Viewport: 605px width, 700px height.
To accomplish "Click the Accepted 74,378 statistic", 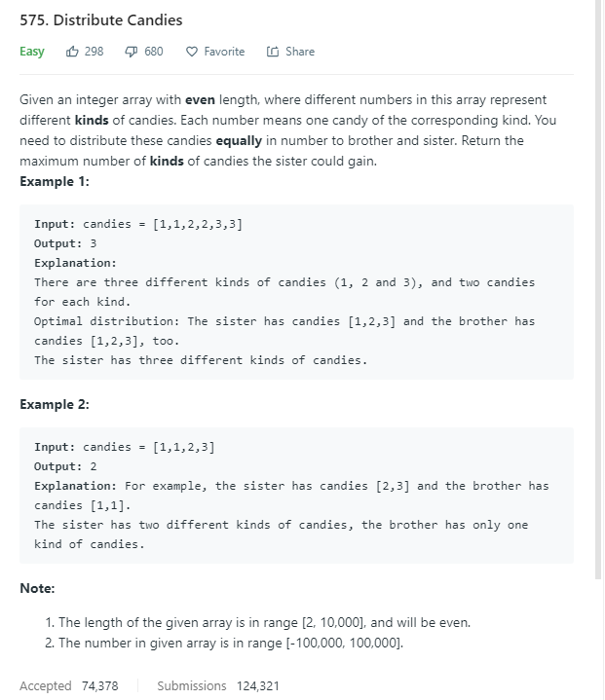I will click(69, 685).
